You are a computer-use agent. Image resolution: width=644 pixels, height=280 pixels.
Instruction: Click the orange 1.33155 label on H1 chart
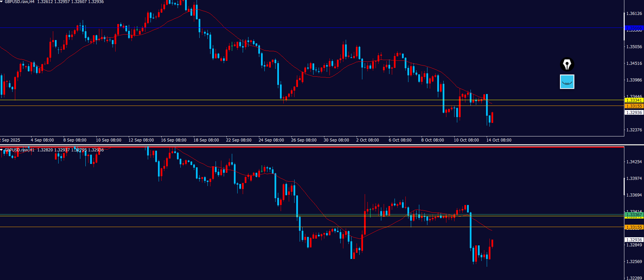click(x=633, y=227)
